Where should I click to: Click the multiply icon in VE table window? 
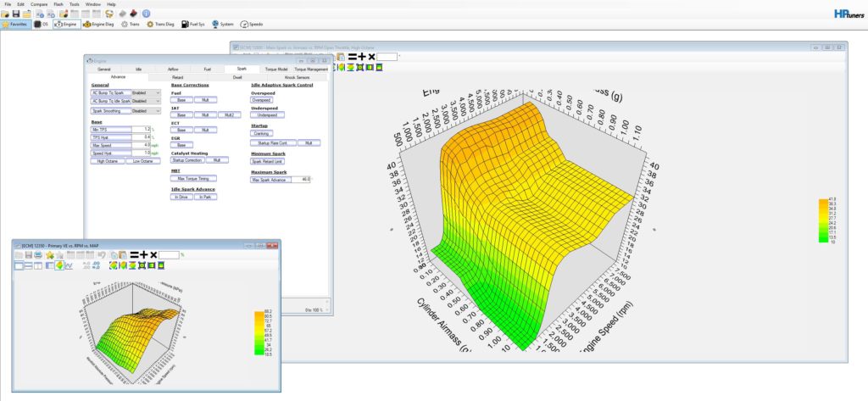click(153, 254)
